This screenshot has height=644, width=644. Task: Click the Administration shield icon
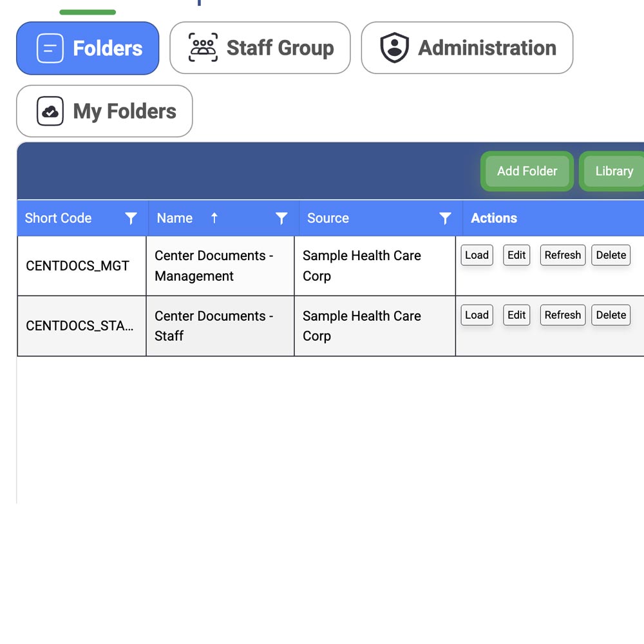394,48
